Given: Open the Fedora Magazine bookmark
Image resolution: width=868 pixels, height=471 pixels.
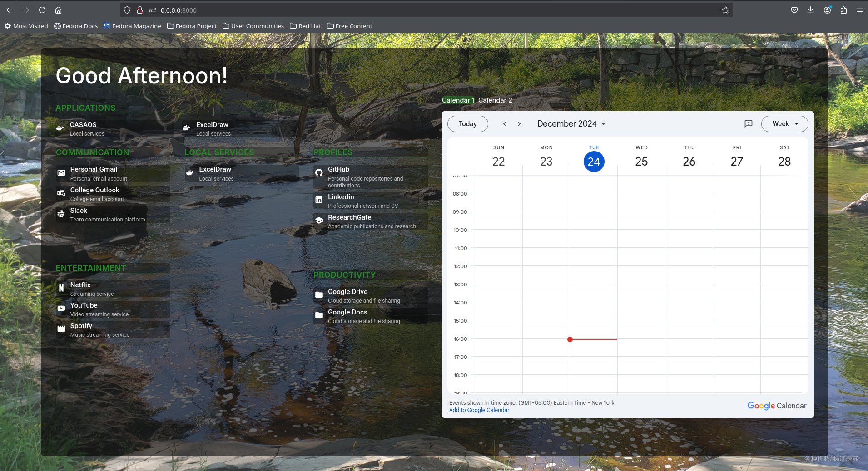Looking at the screenshot, I should 132,26.
